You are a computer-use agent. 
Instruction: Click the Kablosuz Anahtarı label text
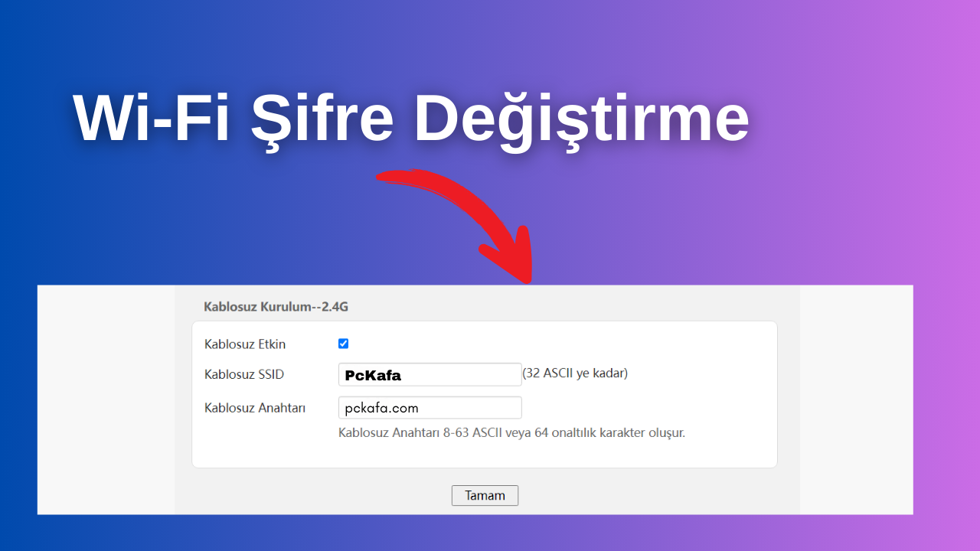pyautogui.click(x=255, y=408)
